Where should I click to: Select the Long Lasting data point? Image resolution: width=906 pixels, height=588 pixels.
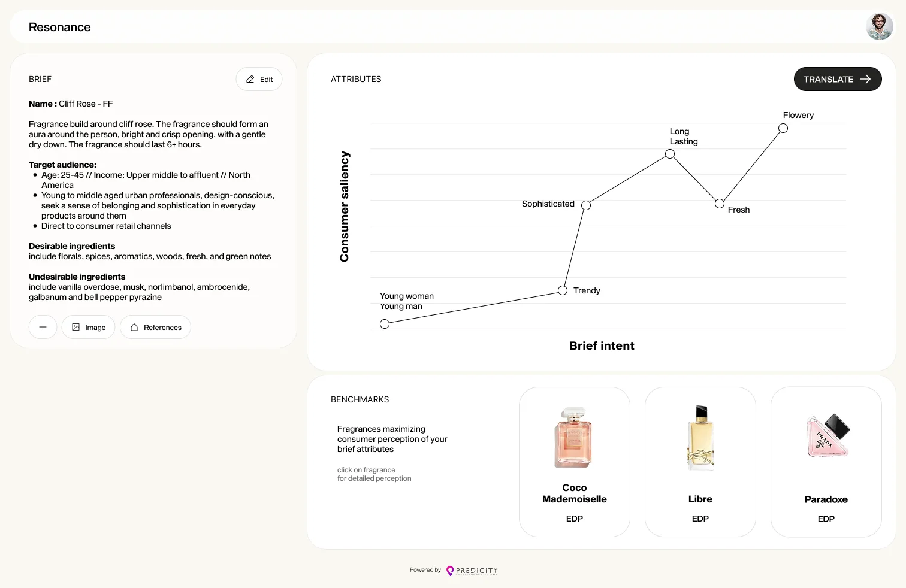(x=670, y=154)
